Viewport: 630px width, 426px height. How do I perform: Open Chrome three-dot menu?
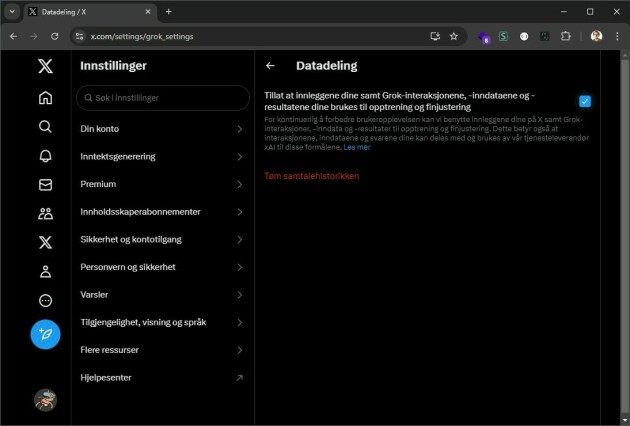click(617, 37)
